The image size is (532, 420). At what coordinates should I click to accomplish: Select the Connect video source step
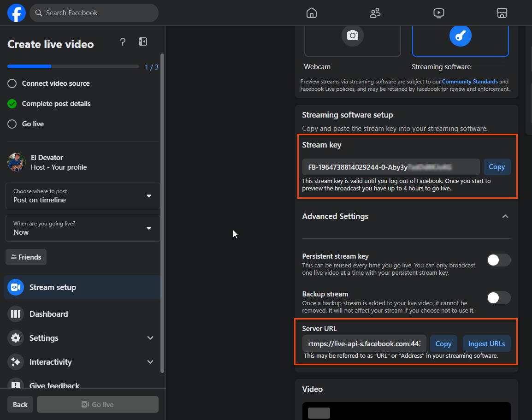(x=48, y=83)
